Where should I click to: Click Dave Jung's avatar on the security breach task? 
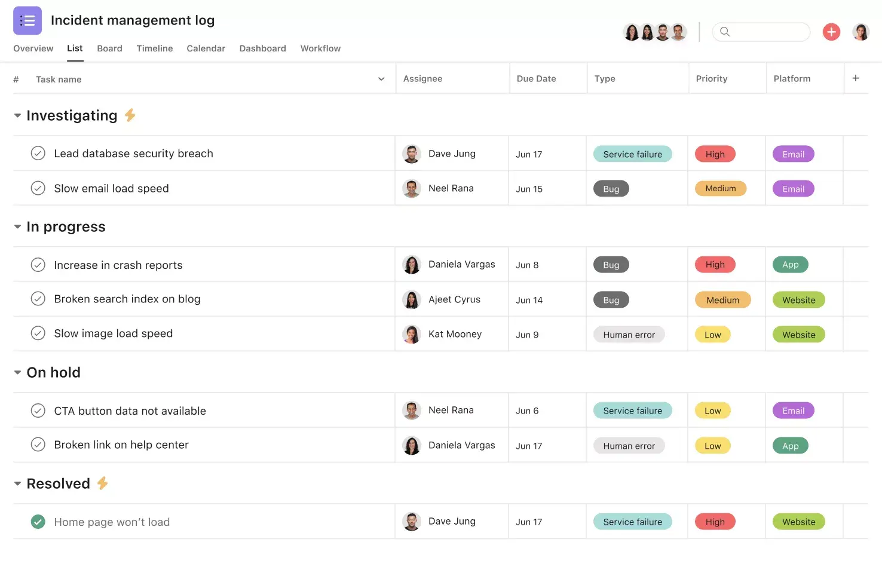[412, 154]
